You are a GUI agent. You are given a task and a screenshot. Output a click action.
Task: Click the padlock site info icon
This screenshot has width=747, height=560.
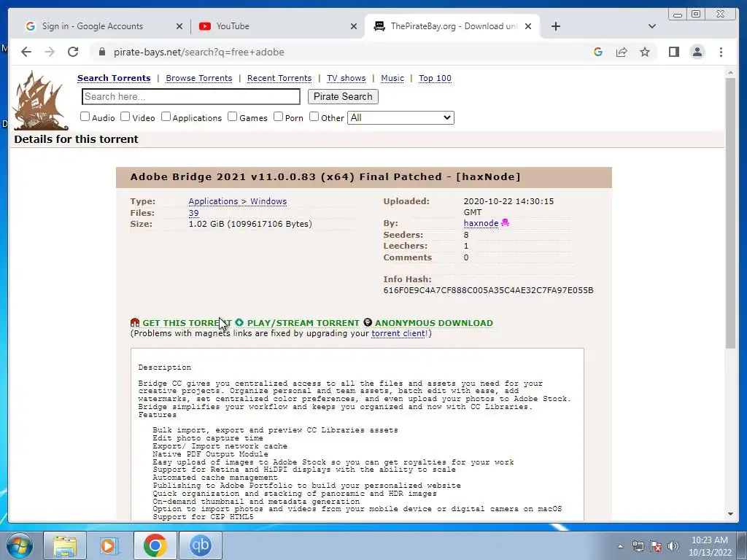coord(102,52)
